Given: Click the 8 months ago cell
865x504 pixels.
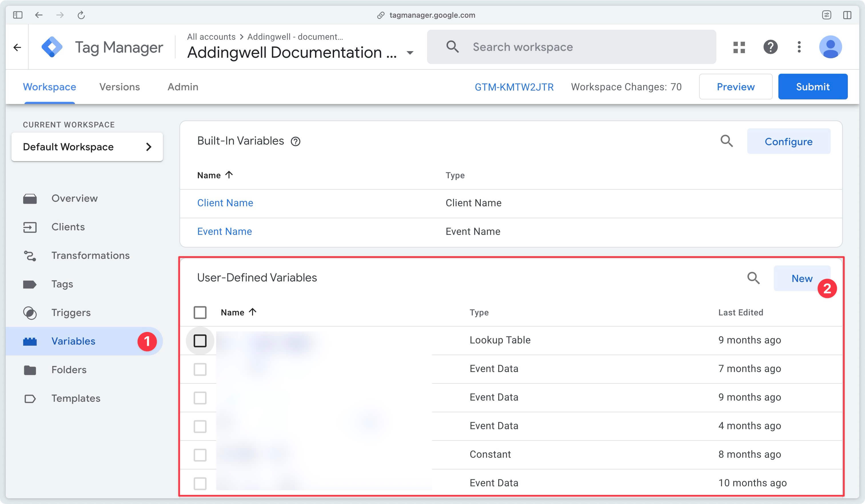Looking at the screenshot, I should tap(749, 454).
